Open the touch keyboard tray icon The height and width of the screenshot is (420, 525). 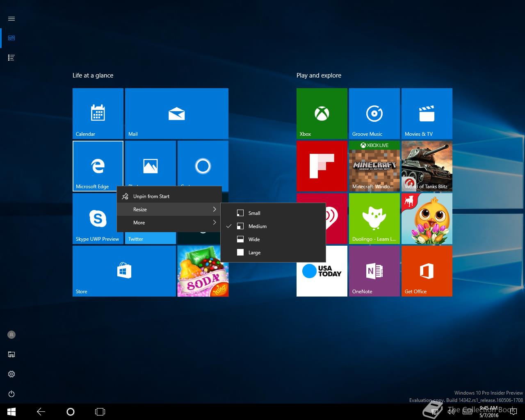click(467, 412)
